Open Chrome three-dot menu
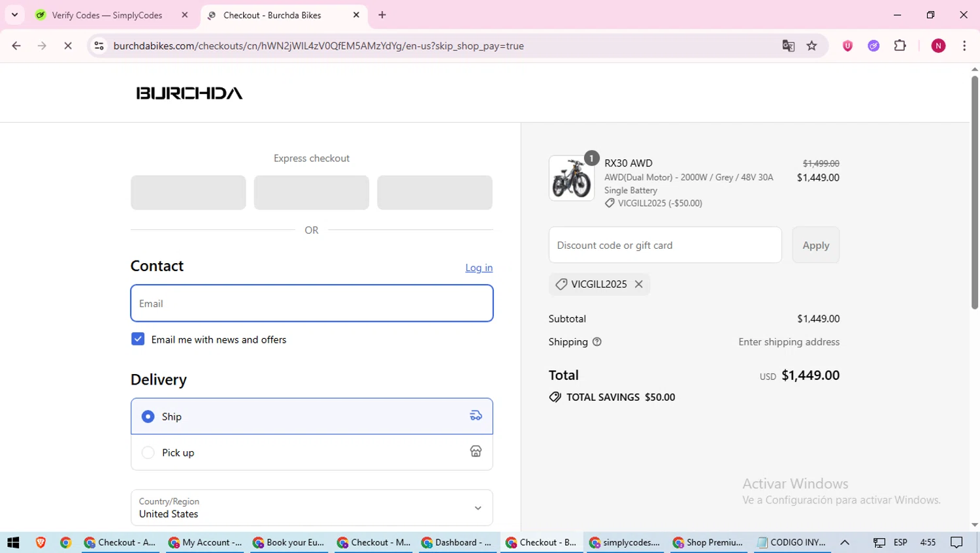Viewport: 980px width, 553px height. pos(964,46)
